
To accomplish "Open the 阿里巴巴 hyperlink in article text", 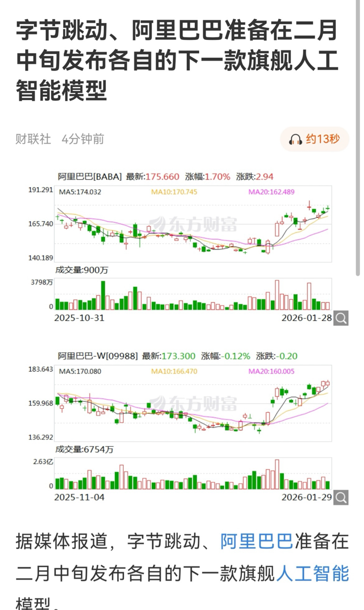I will click(x=256, y=541).
